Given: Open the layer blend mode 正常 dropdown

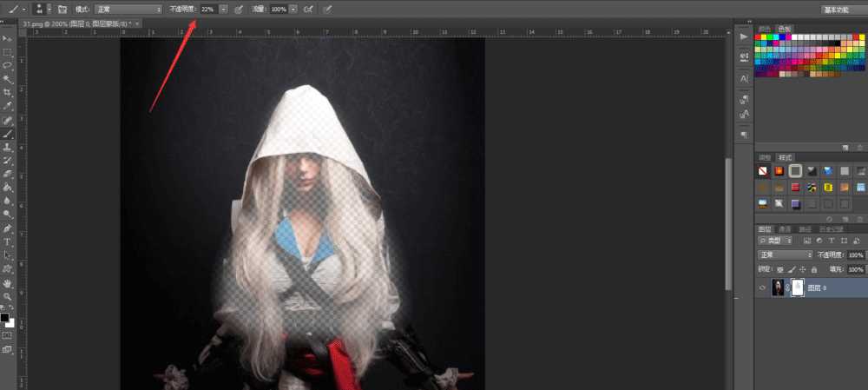Looking at the screenshot, I should pyautogui.click(x=785, y=254).
